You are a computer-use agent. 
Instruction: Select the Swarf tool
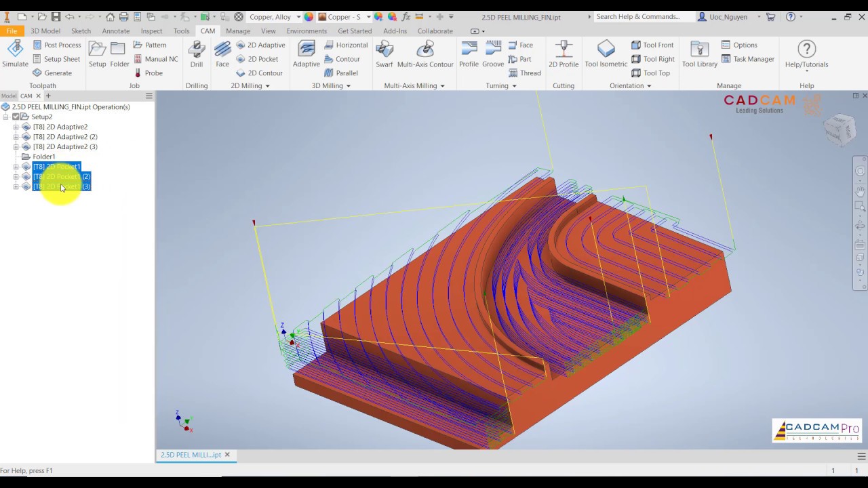[x=384, y=54]
